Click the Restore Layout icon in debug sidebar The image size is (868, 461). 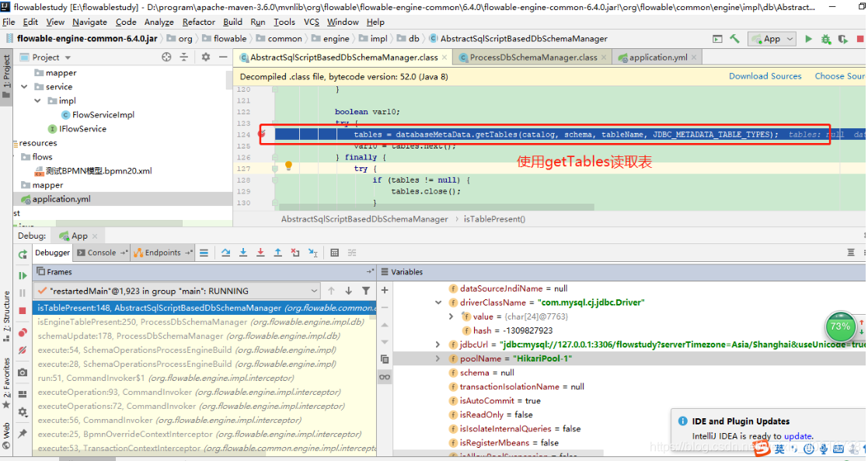pos(23,394)
